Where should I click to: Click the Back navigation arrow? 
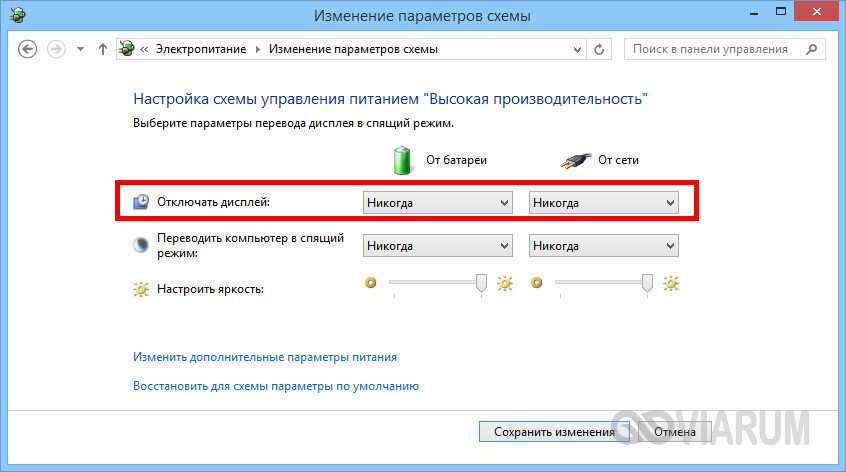28,49
